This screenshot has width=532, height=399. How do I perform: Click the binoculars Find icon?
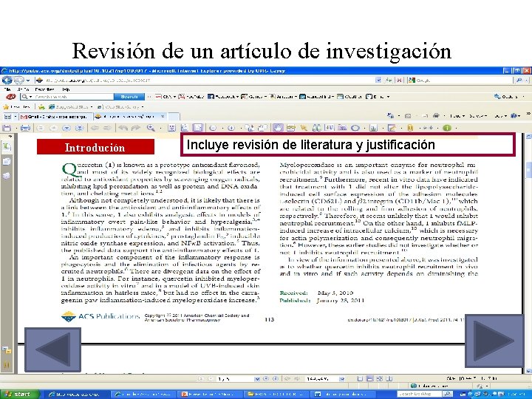pos(316,128)
